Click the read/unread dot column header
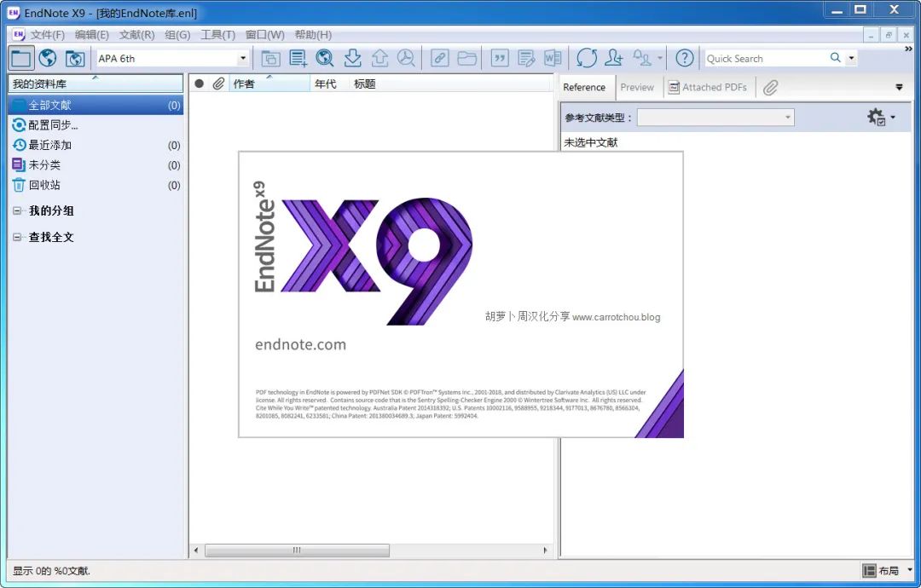 click(x=199, y=84)
